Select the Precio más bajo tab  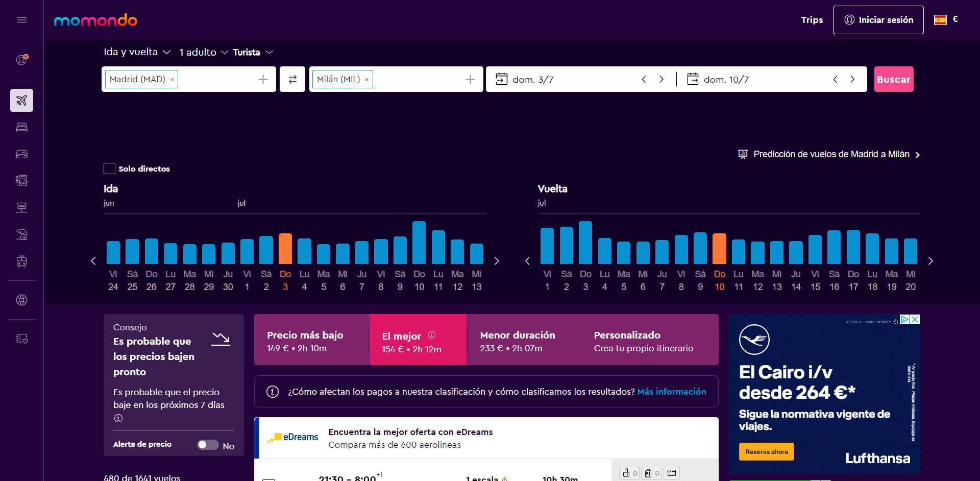[312, 340]
